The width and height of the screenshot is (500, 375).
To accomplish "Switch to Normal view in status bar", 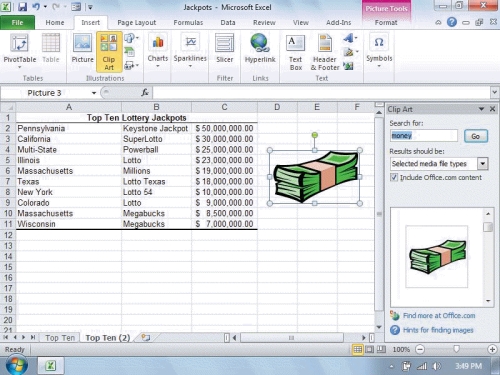I will 357,349.
